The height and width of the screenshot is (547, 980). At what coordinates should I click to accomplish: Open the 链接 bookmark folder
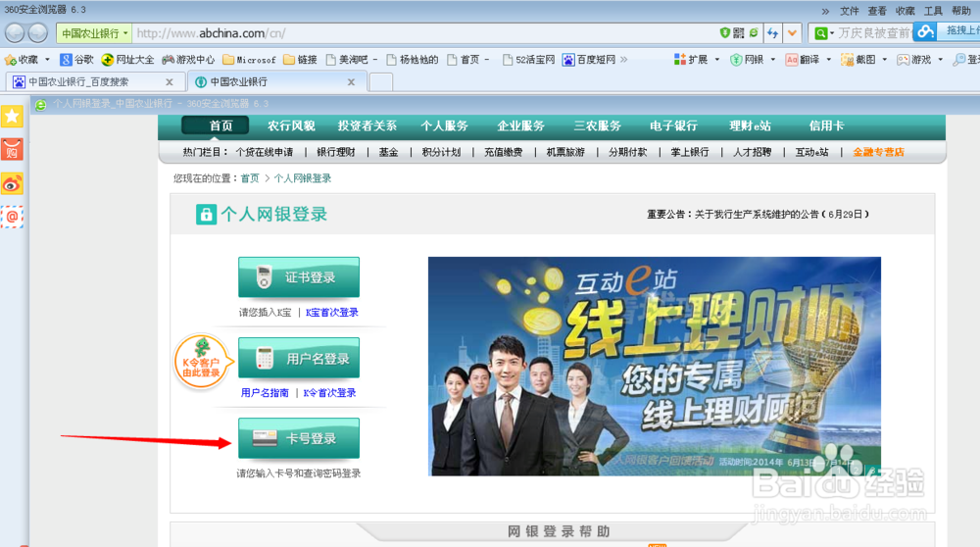coord(300,60)
